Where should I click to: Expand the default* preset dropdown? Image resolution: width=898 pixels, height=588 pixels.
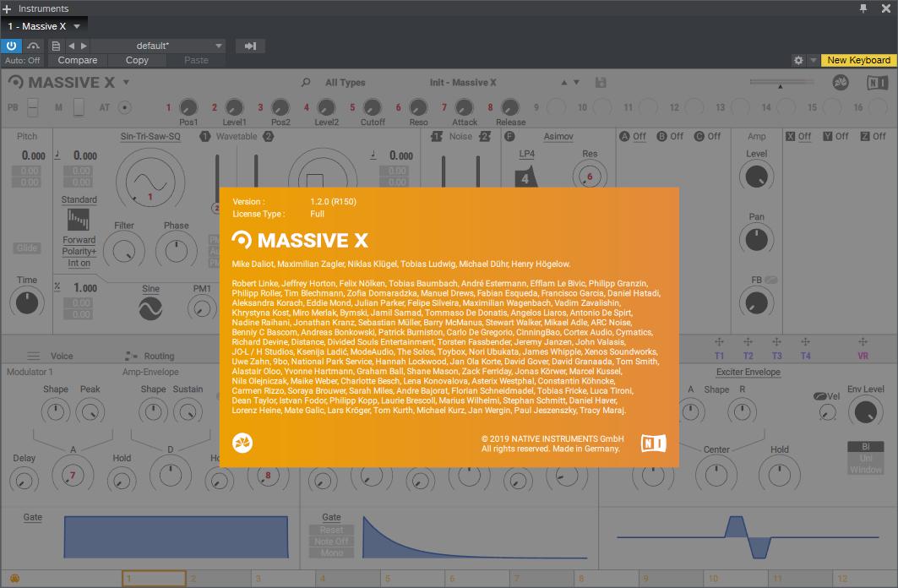[219, 46]
